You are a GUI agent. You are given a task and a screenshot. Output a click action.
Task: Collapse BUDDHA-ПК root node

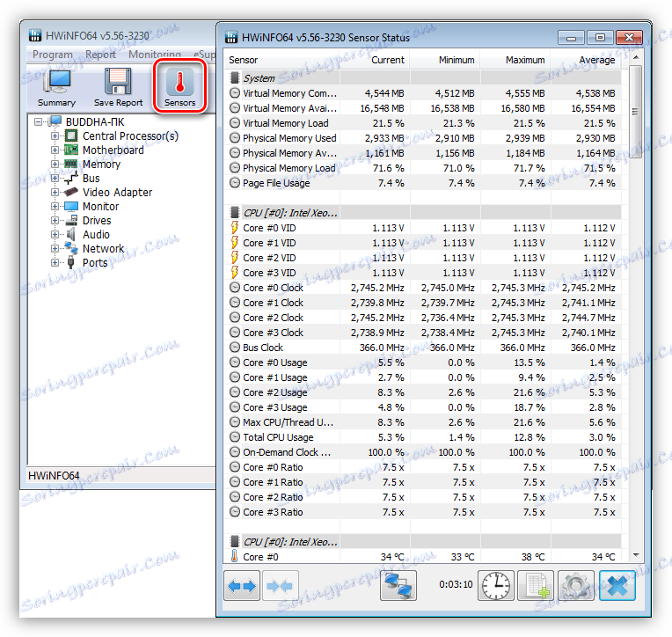[x=39, y=121]
